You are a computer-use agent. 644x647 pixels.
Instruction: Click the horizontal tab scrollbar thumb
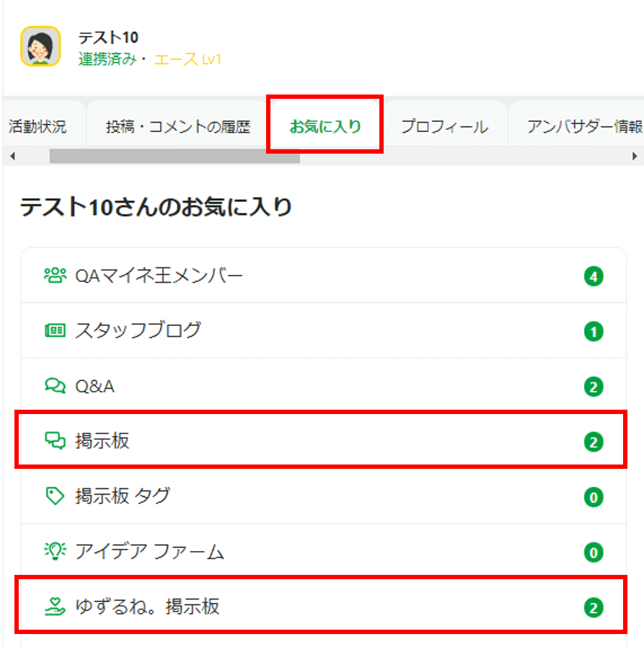(175, 156)
